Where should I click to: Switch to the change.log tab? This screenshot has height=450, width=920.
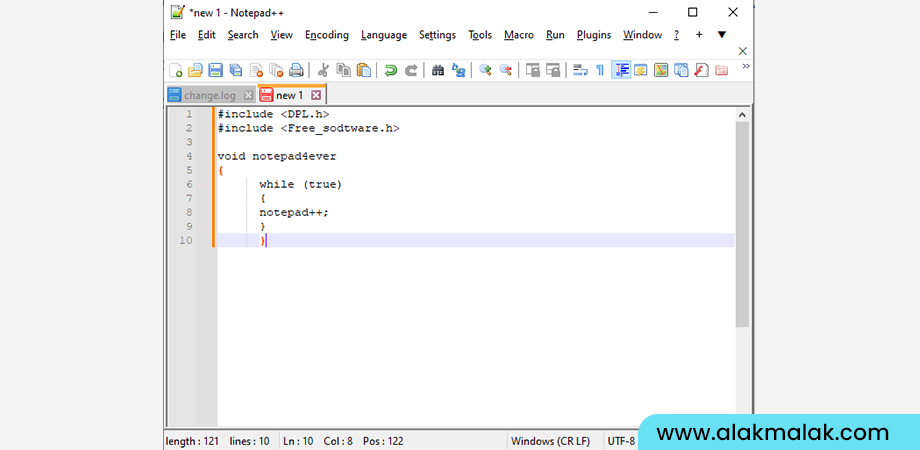click(209, 95)
